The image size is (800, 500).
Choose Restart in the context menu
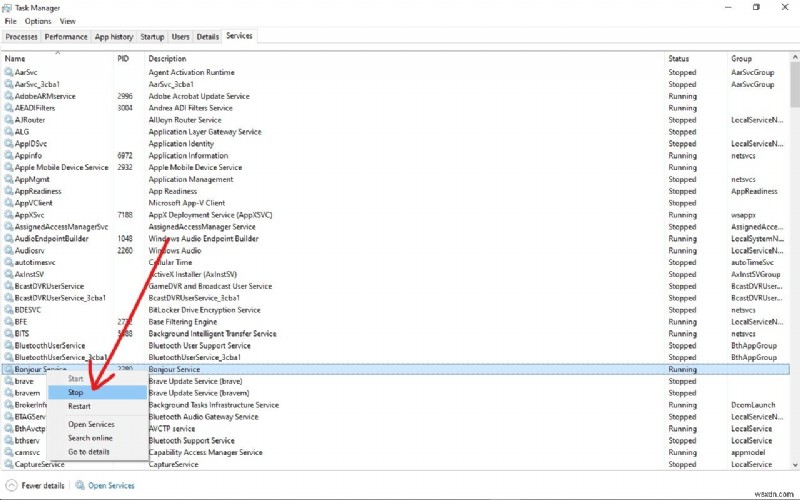tap(97, 406)
